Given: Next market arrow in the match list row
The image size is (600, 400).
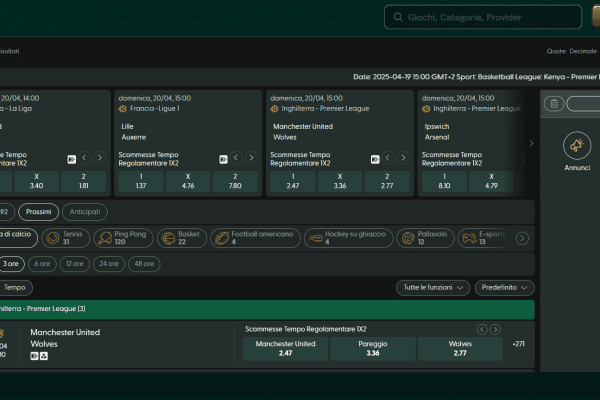Looking at the screenshot, I should pyautogui.click(x=495, y=330).
